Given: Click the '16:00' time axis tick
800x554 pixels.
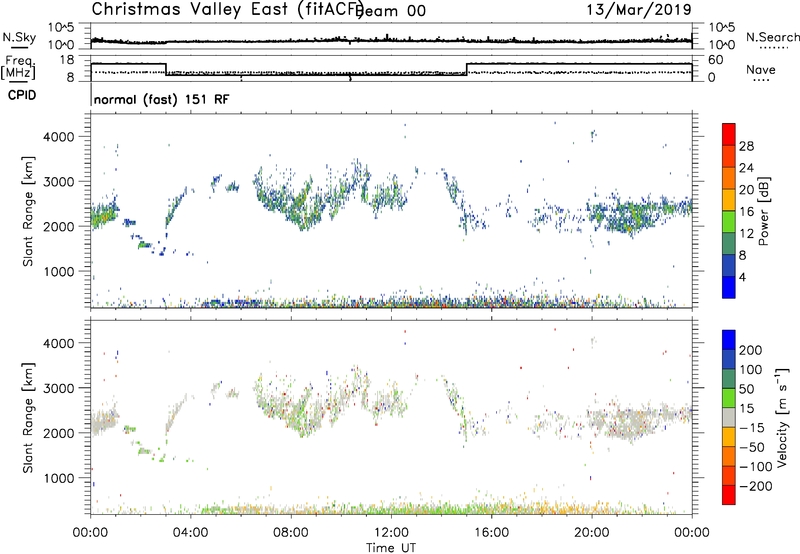Looking at the screenshot, I should [x=491, y=533].
